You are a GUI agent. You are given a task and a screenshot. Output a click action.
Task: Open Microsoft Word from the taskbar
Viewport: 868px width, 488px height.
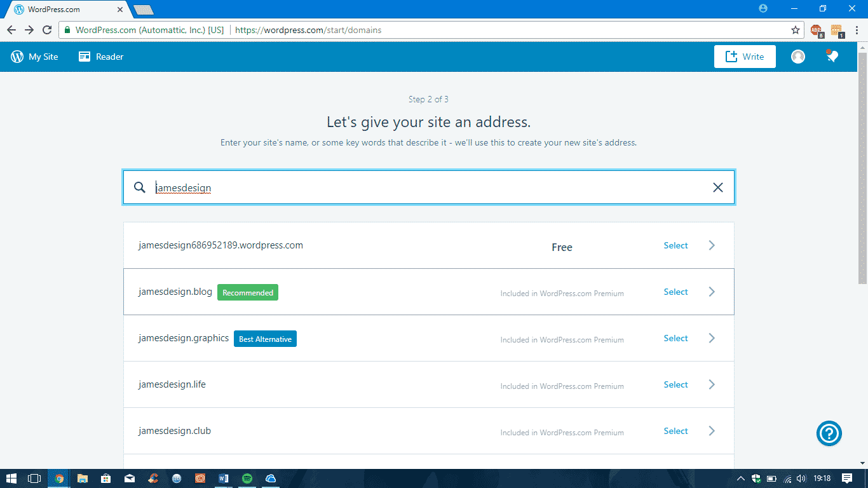[x=224, y=478]
